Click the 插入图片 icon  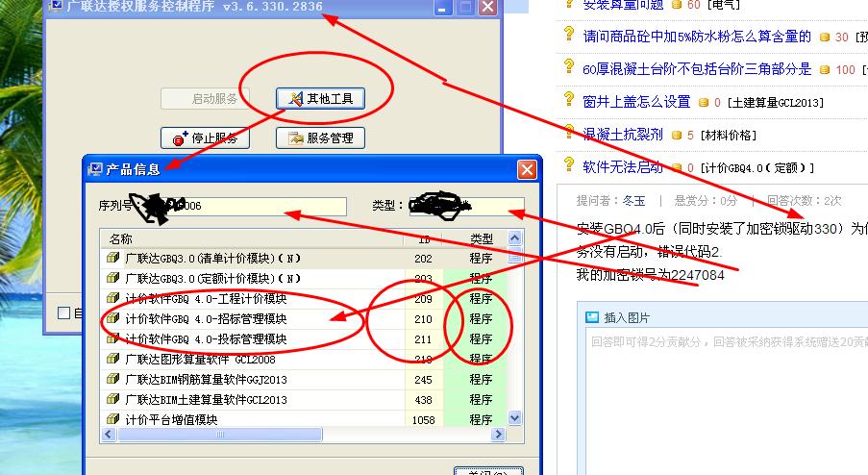pos(592,317)
